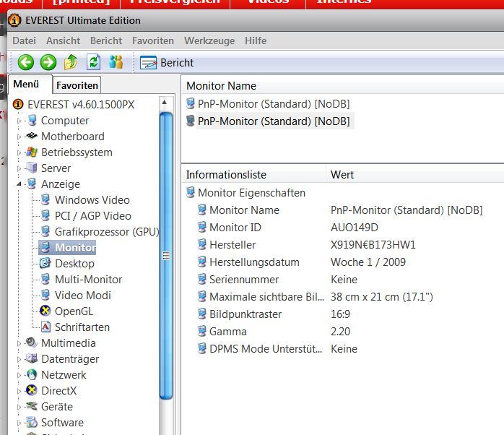
Task: Click the tree vertical scrollbar thumb
Action: [166, 256]
